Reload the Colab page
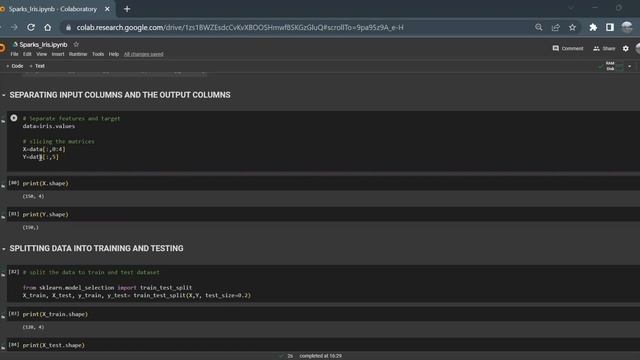This screenshot has width=640, height=360. point(31,27)
